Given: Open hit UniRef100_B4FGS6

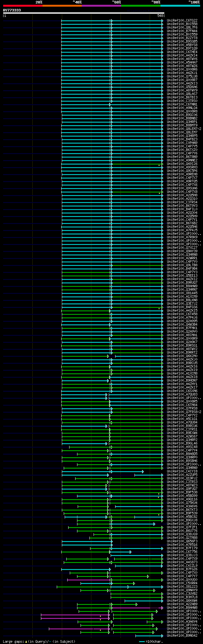Looking at the screenshot, I should 182,307.
